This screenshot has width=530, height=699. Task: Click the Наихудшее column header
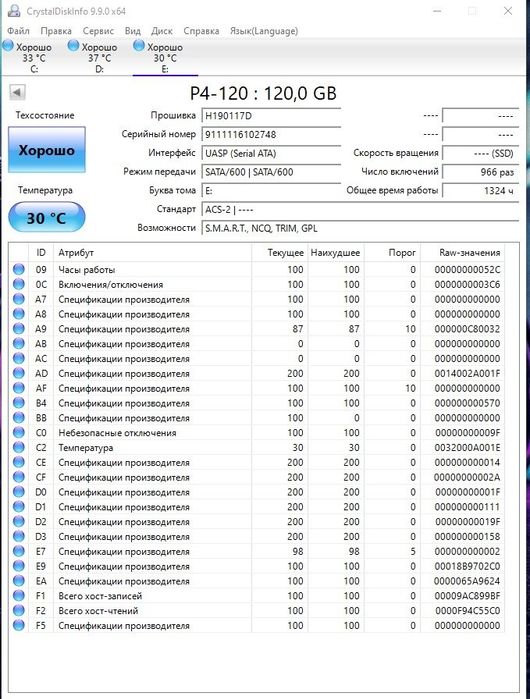[336, 253]
